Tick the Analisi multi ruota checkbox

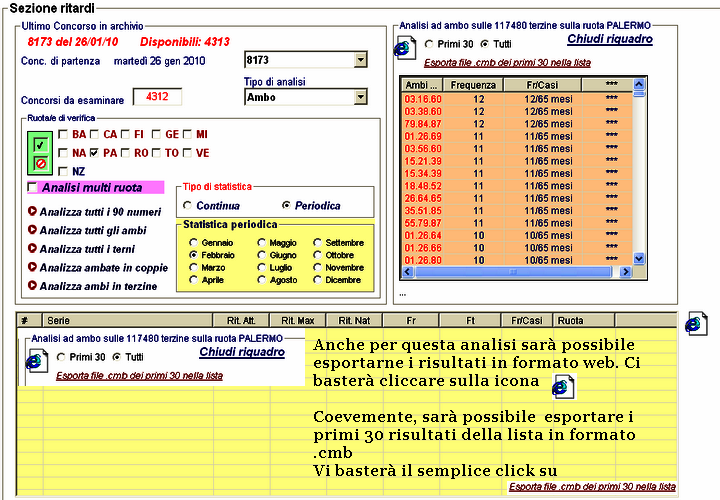point(33,188)
